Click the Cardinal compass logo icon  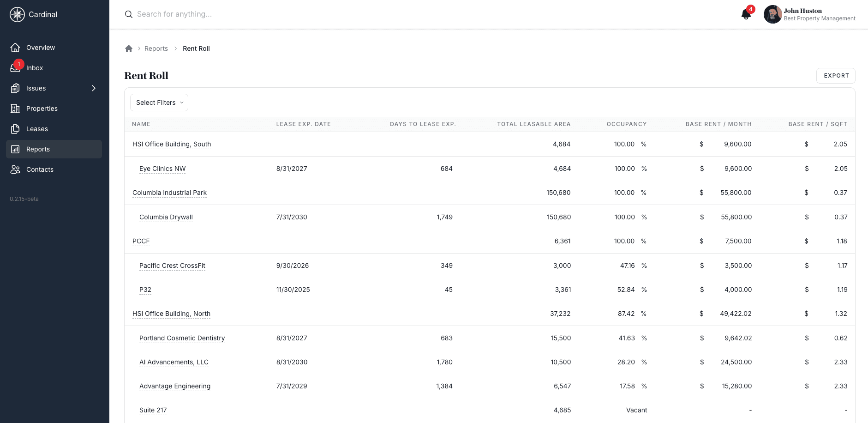coord(17,14)
